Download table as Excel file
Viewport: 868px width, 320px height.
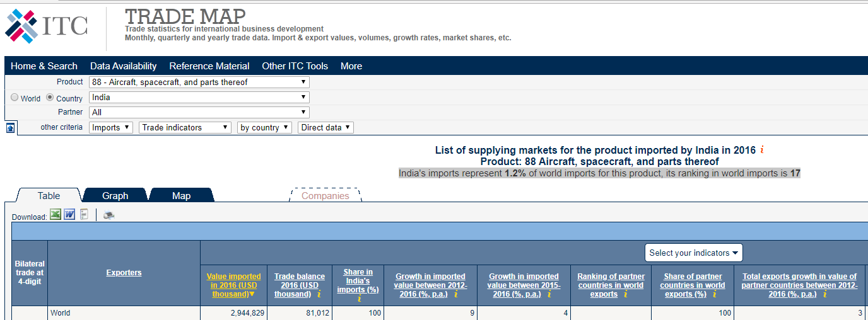coord(56,215)
